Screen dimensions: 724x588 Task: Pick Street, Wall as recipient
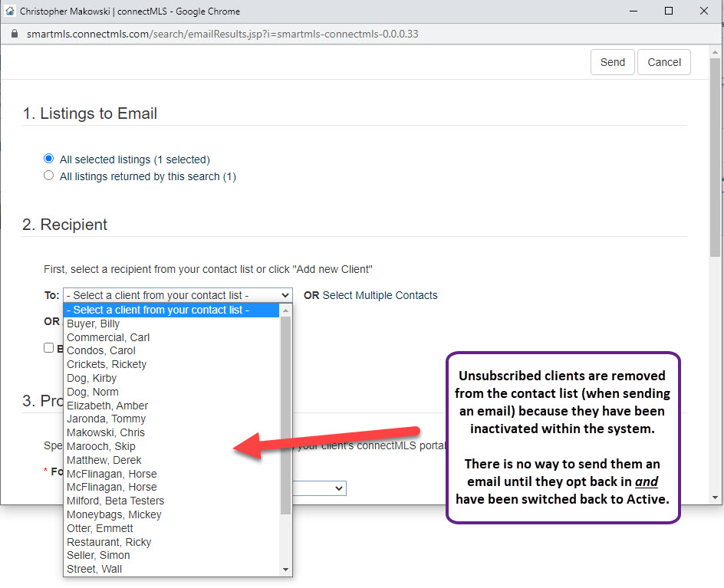[171, 569]
